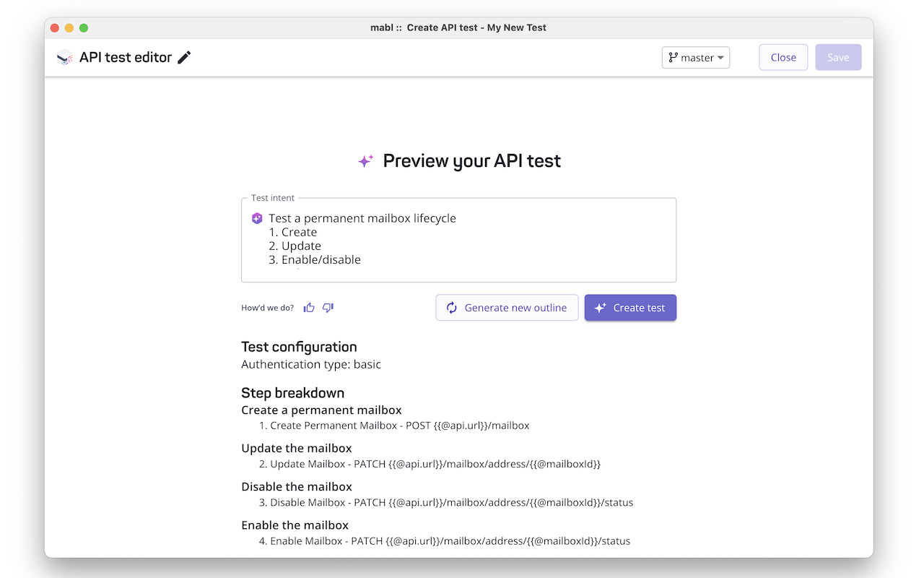Click the branch icon in the master selector
The height and width of the screenshot is (578, 924).
pos(674,57)
